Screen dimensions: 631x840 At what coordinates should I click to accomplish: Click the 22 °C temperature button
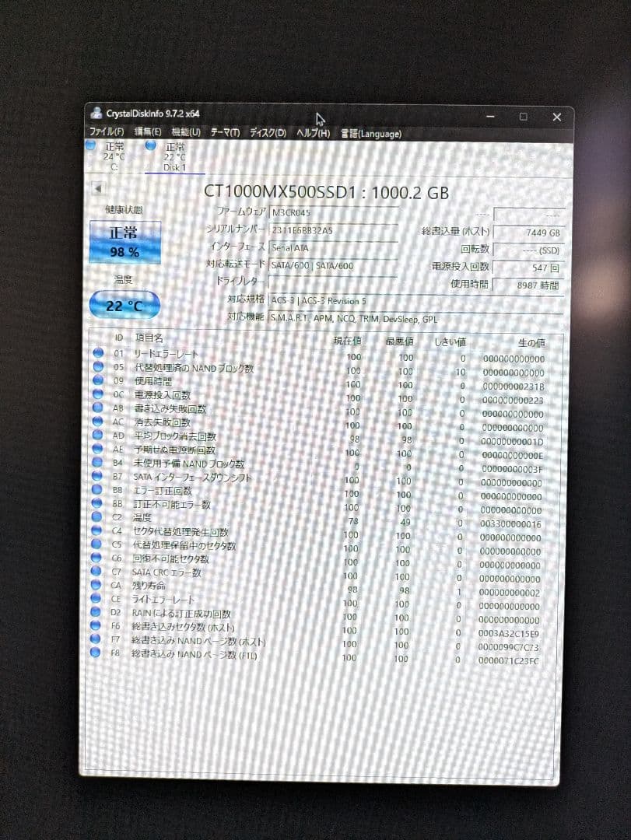[124, 306]
